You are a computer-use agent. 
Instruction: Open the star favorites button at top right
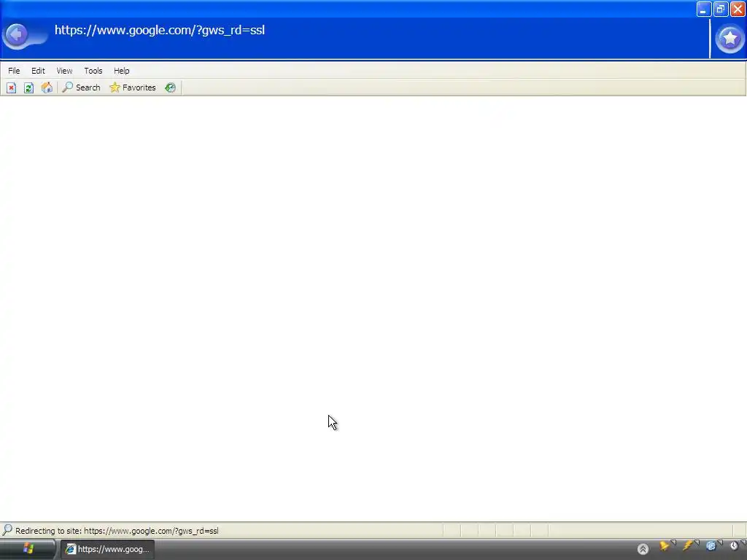click(x=729, y=38)
